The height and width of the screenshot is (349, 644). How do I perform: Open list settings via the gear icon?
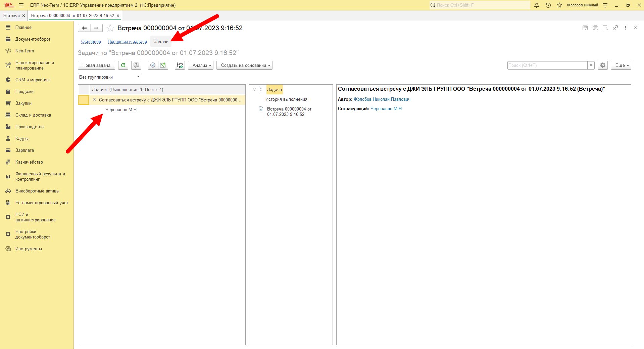603,65
